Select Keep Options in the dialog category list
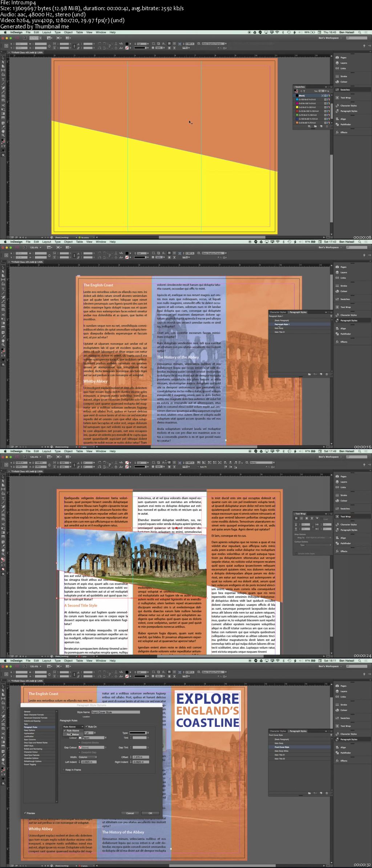Viewport: 372px width, 868px height. tap(40, 730)
